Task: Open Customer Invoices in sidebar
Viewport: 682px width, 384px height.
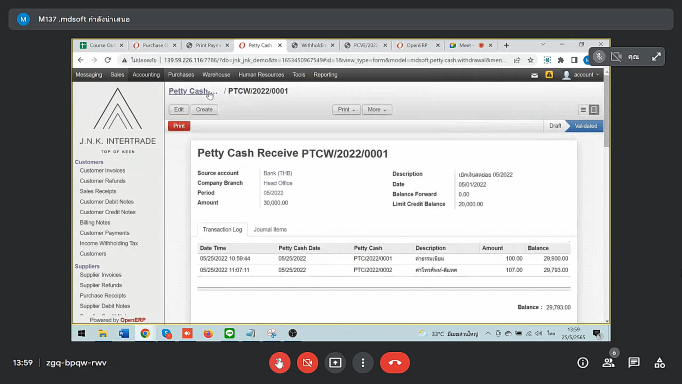Action: click(x=102, y=170)
